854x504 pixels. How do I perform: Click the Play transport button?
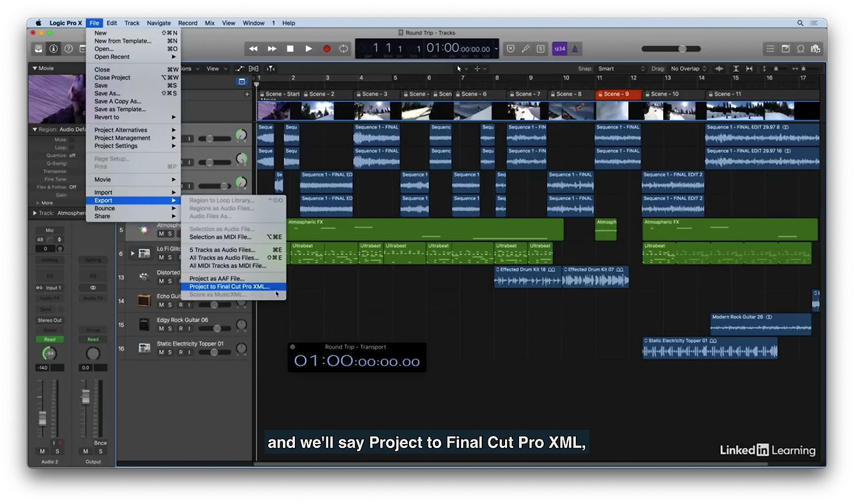[308, 49]
